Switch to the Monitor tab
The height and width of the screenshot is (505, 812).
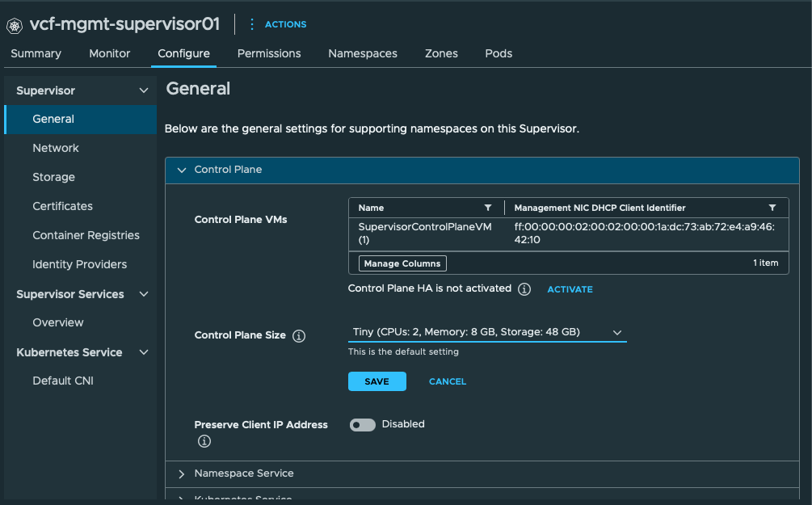[109, 53]
